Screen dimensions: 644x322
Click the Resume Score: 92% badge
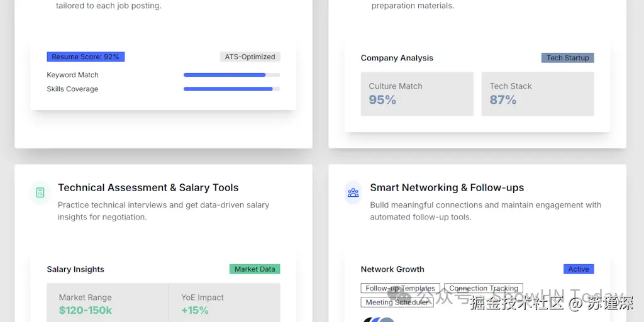[x=86, y=57]
